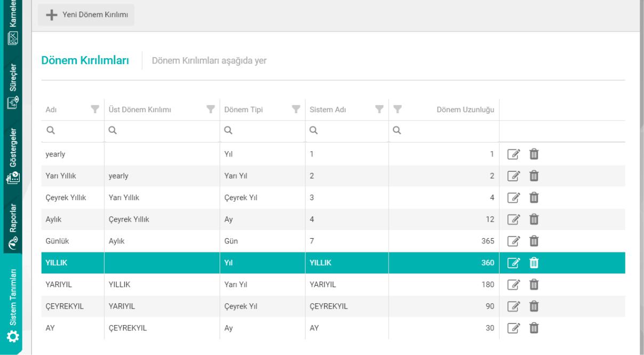Click the edit icon for yearly row
This screenshot has height=355, width=644.
pyautogui.click(x=512, y=155)
